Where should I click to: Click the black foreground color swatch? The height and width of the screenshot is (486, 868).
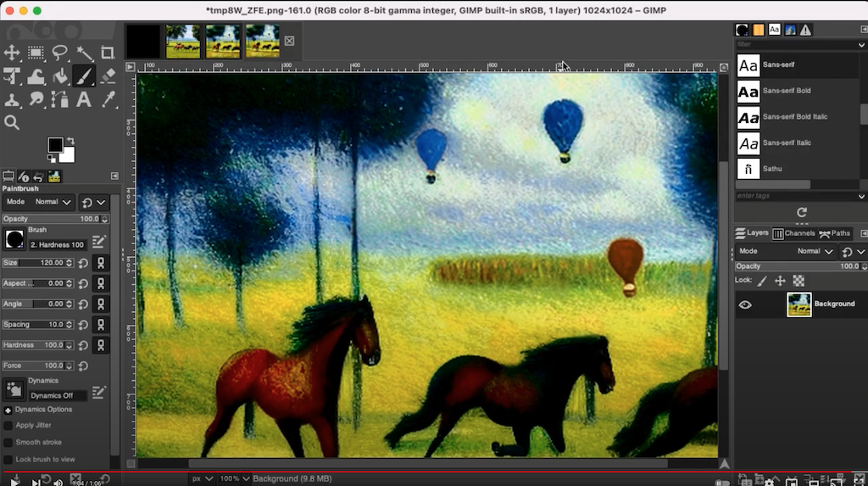point(55,145)
